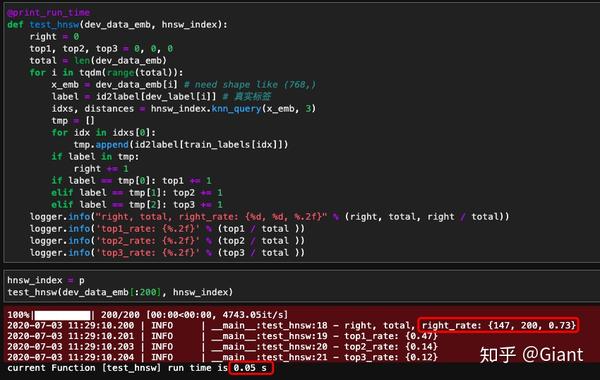The width and height of the screenshot is (600, 380).
Task: Click the highlighted right_rate result box
Action: pos(498,325)
